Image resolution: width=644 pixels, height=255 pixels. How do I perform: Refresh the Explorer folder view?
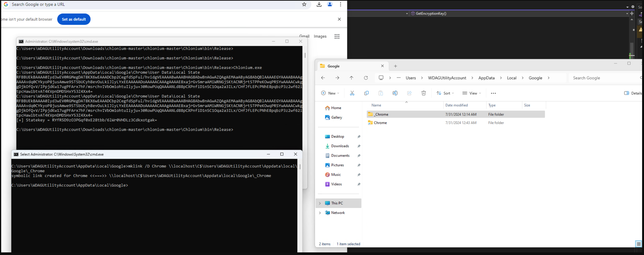tap(366, 78)
